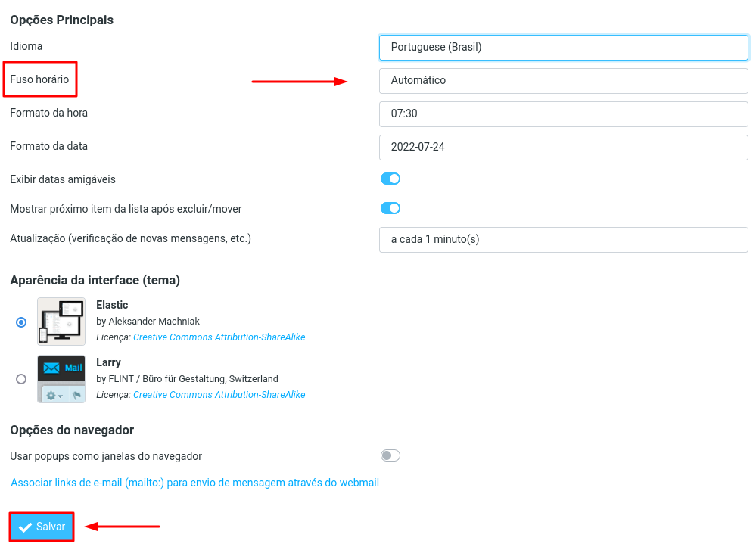Open Elastic's Creative Commons license link
Viewport: 756px width, 547px height.
pyautogui.click(x=219, y=337)
